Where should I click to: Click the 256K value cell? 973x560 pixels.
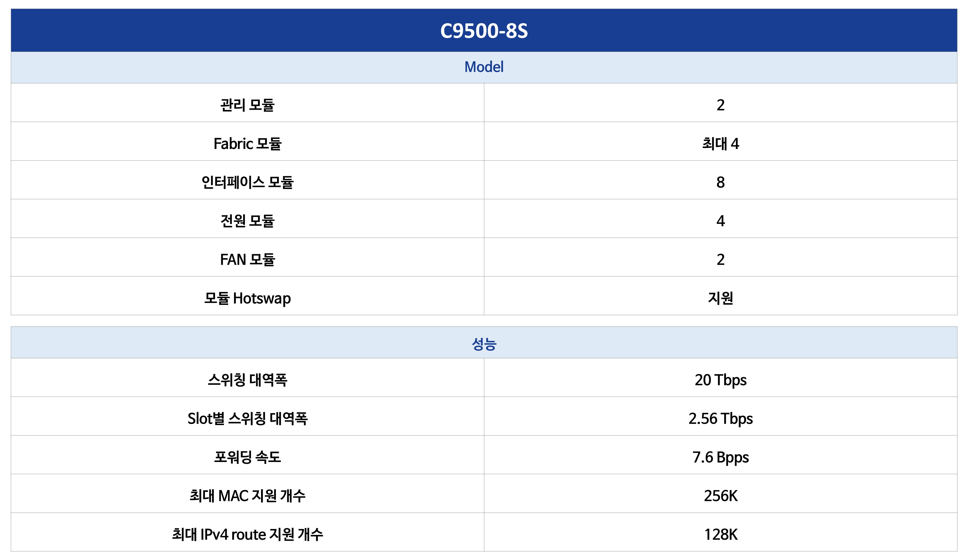tap(720, 496)
